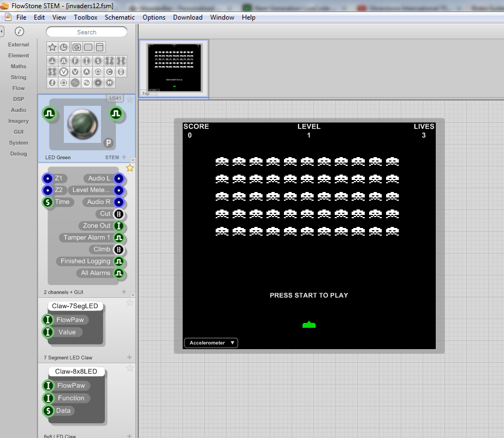Viewport: 504px width, 438px height.
Task: Open the Window menu
Action: (x=222, y=17)
